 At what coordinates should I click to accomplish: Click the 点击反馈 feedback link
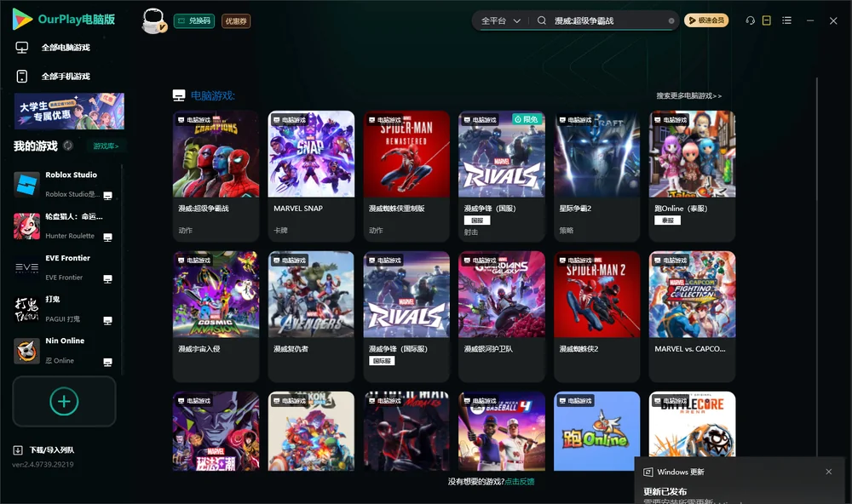click(520, 481)
